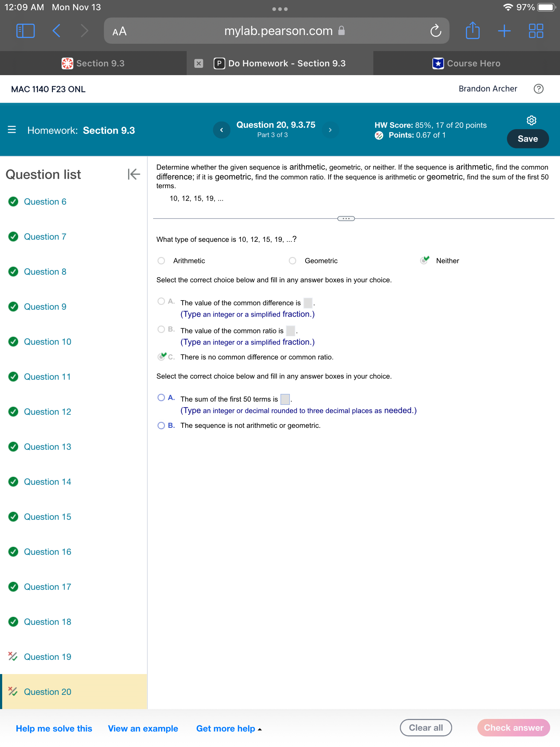The height and width of the screenshot is (747, 560).
Task: Go forward in browser history
Action: (x=84, y=31)
